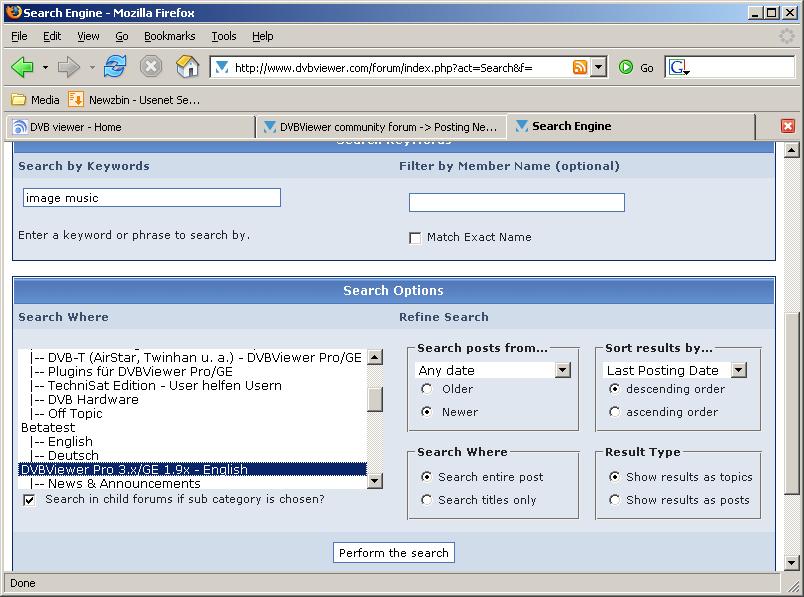The width and height of the screenshot is (804, 597).
Task: Click Perform the search button
Action: [394, 553]
